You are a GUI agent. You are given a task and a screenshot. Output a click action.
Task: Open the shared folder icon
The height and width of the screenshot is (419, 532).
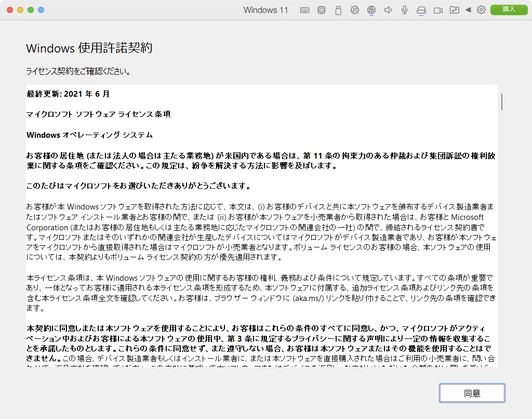point(454,9)
